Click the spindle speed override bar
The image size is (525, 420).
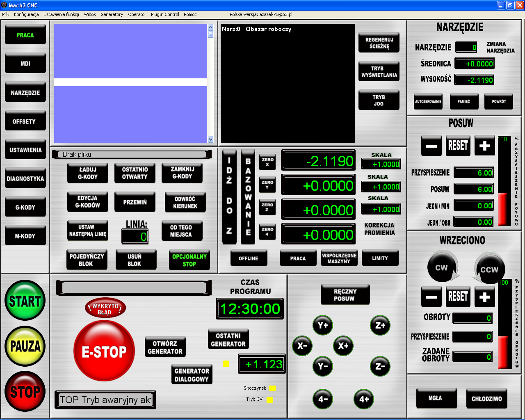[x=504, y=324]
